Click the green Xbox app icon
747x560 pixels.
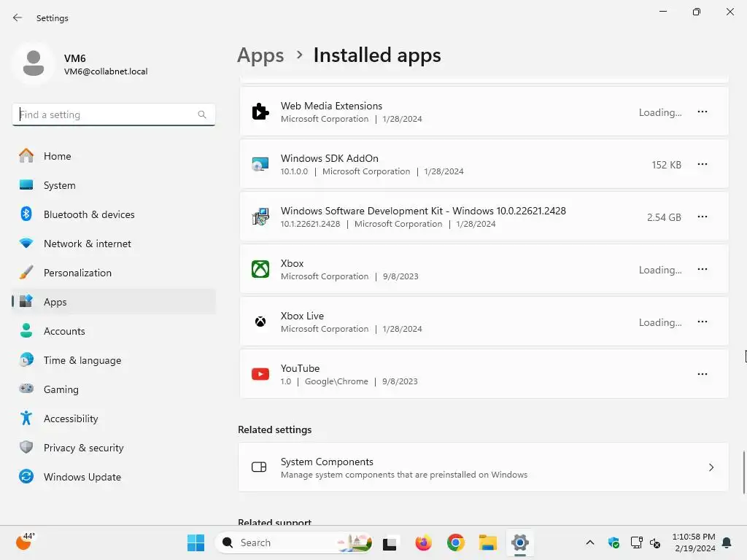coord(260,269)
